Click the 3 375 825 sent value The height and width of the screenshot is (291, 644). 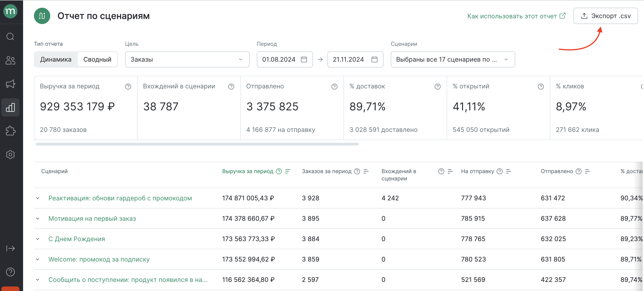(x=272, y=107)
